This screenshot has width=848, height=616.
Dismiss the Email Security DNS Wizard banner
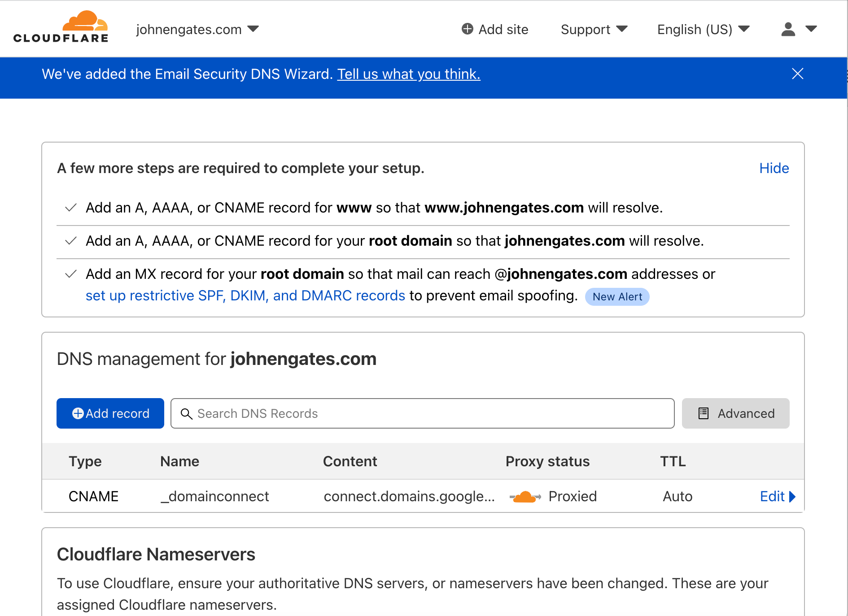(x=797, y=74)
